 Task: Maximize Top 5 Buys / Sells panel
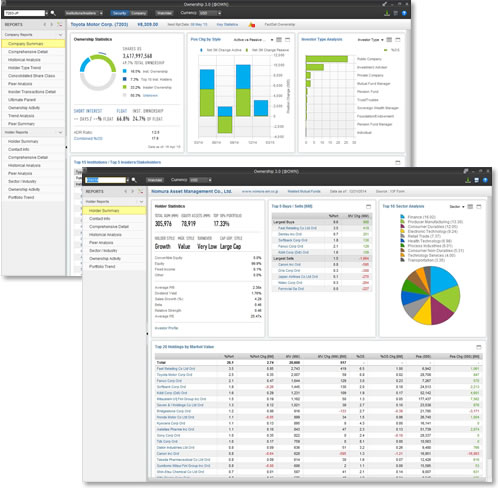click(x=368, y=206)
